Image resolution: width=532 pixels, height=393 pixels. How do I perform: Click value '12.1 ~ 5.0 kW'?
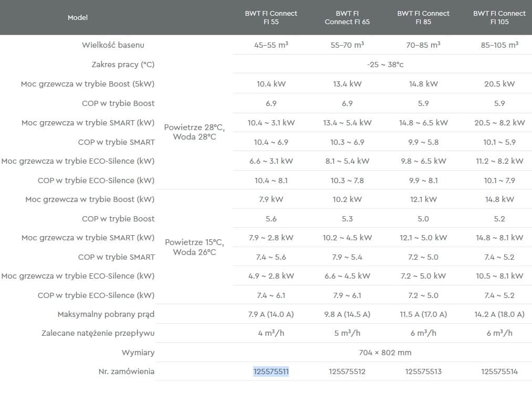tap(423, 237)
